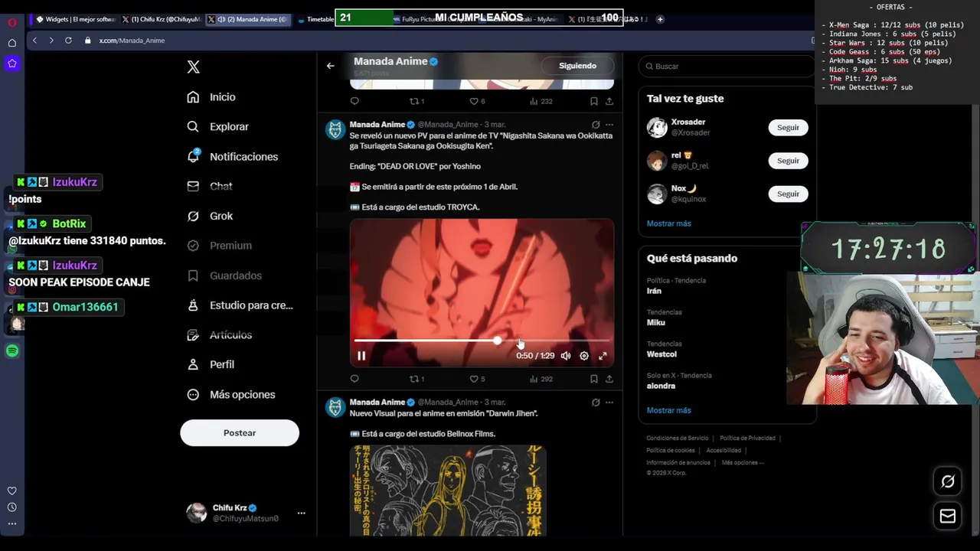The width and height of the screenshot is (980, 551).
Task: Open the X logo home link
Action: click(x=194, y=67)
